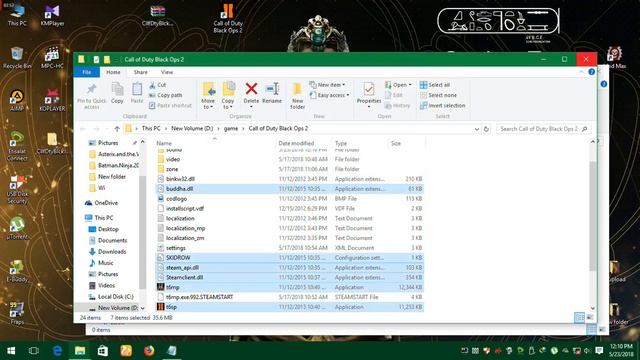Click Paste shortcut in ribbon
The image size is (640, 360).
[x=170, y=105]
